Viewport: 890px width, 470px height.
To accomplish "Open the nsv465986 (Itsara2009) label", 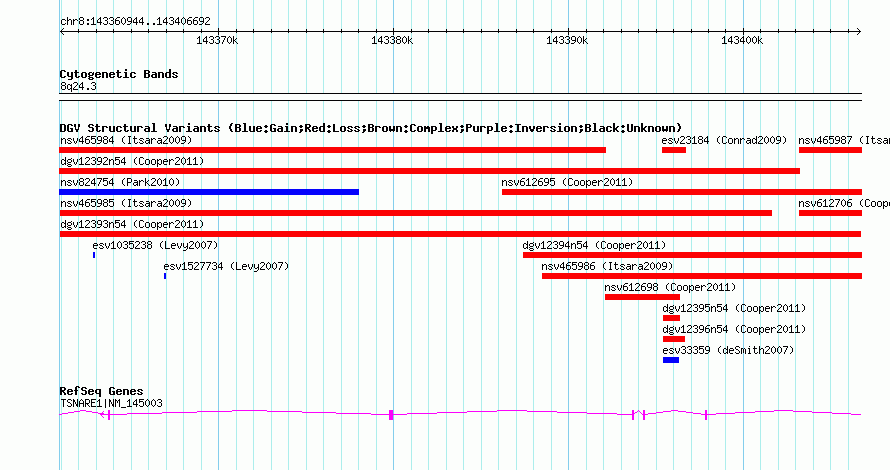I will click(x=607, y=266).
